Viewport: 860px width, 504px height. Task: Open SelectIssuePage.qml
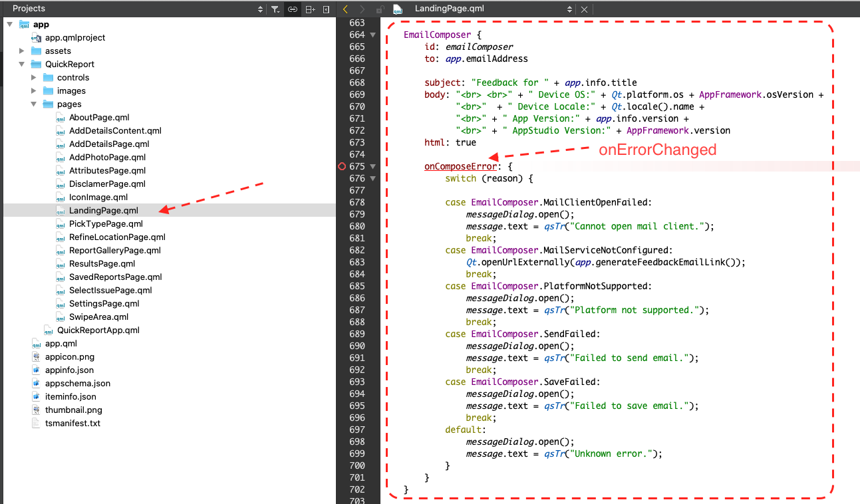(110, 290)
